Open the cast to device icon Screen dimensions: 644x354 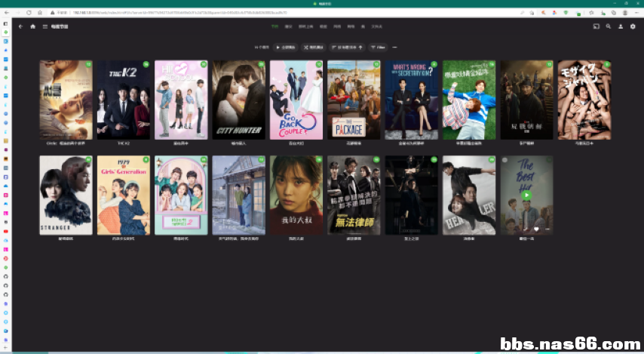[x=596, y=26]
